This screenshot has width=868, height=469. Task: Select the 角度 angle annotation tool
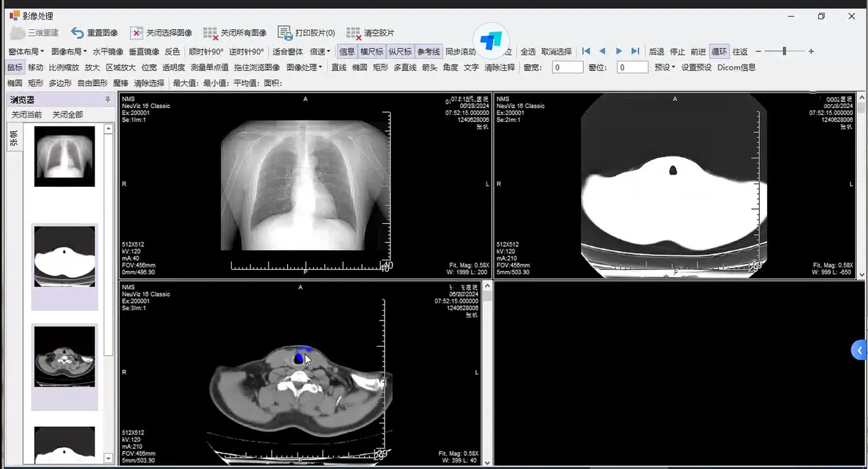tap(451, 67)
